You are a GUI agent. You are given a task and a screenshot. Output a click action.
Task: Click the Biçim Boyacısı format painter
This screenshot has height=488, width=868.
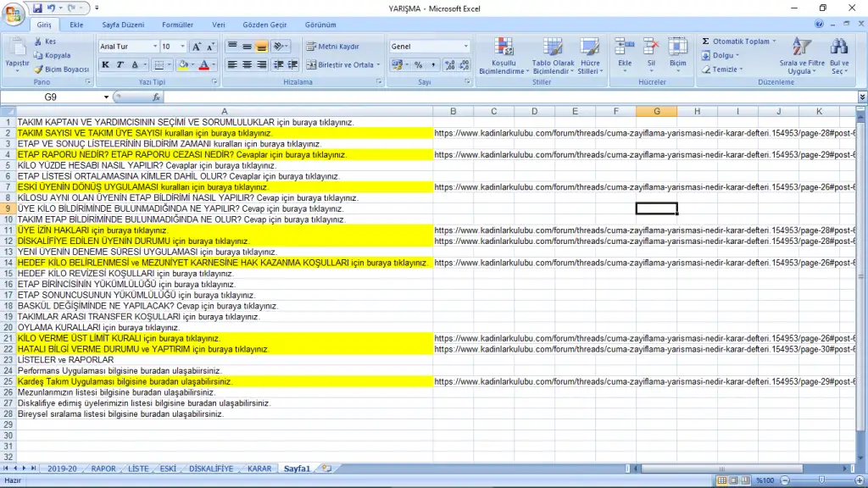pyautogui.click(x=62, y=69)
